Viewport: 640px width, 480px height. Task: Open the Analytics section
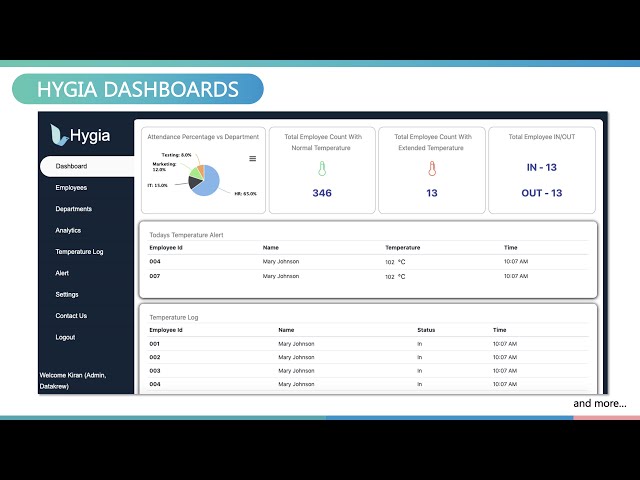click(x=68, y=230)
